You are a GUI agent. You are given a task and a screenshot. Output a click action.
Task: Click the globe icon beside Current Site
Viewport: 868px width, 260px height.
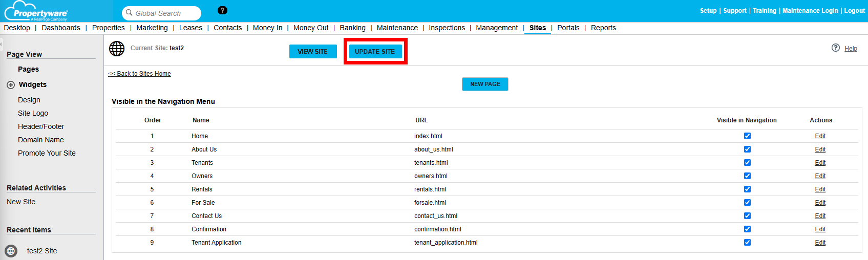pos(117,49)
